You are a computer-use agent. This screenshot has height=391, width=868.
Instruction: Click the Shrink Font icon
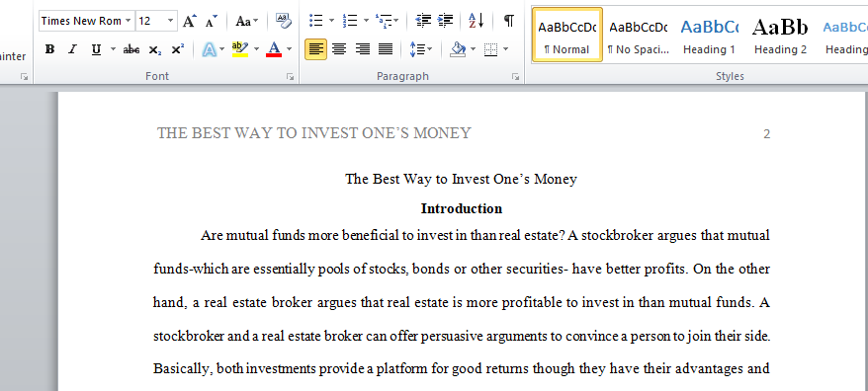coord(211,21)
